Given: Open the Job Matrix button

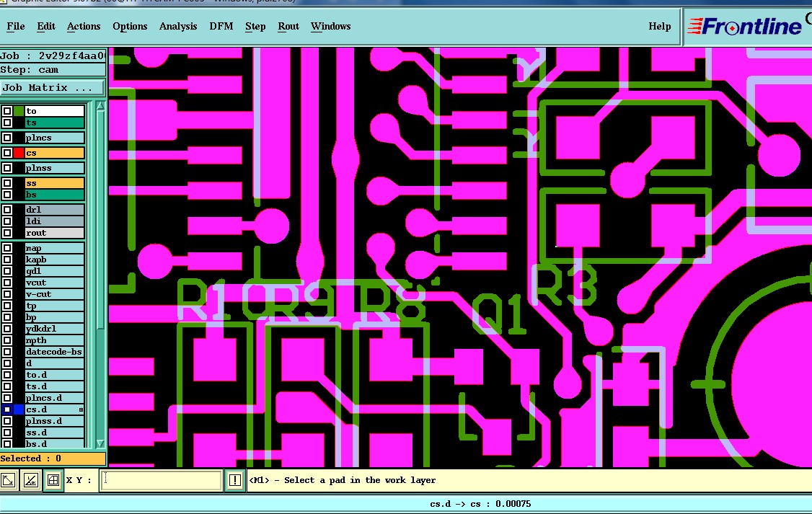Looking at the screenshot, I should click(x=53, y=87).
